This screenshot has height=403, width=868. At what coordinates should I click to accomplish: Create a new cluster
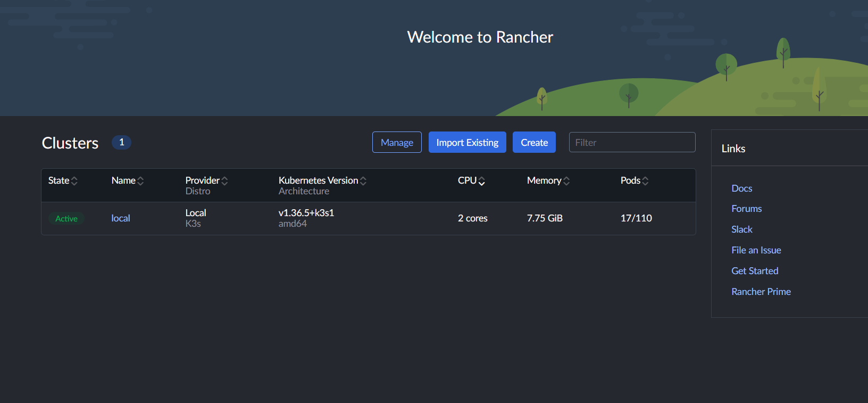click(x=534, y=142)
